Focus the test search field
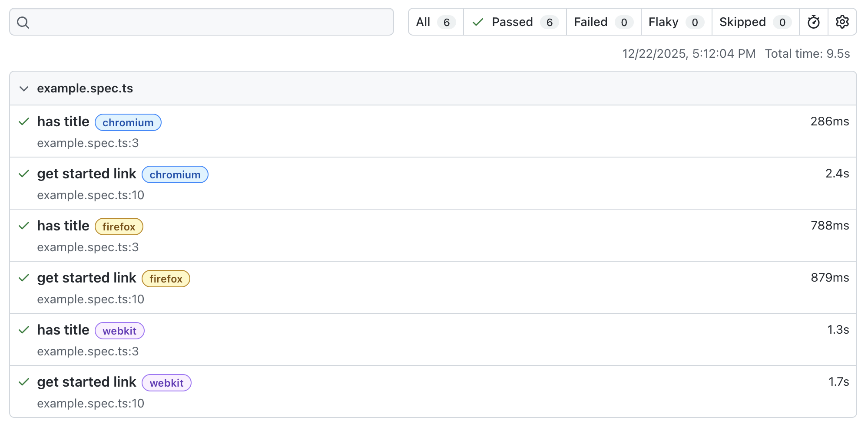This screenshot has width=868, height=427. (209, 22)
